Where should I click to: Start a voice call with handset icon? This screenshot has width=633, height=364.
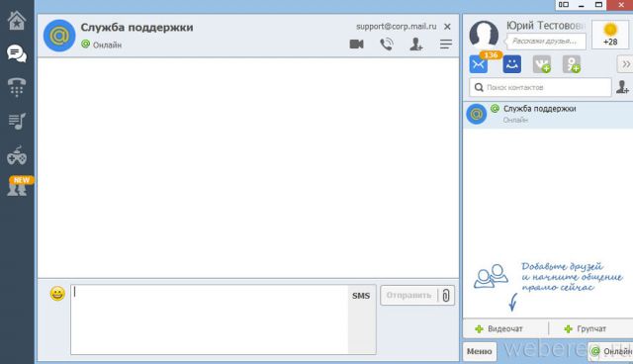point(387,44)
